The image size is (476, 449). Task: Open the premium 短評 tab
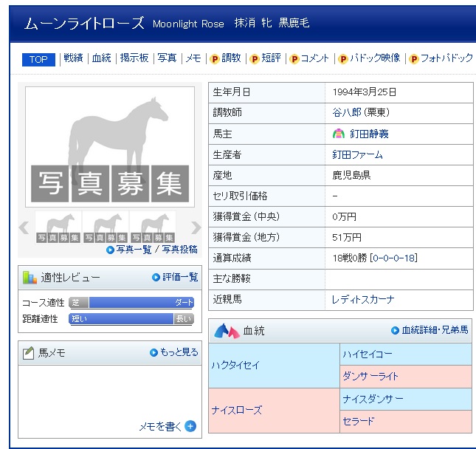coord(271,58)
